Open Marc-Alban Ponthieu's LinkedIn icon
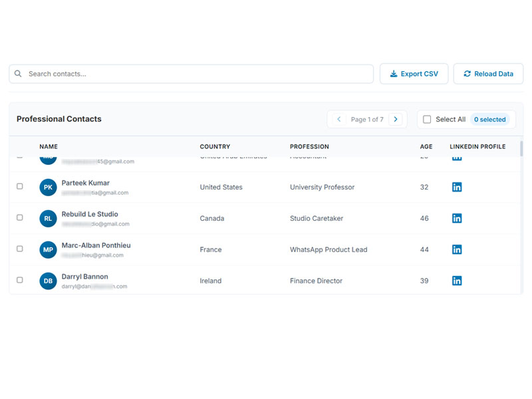This screenshot has height=399, width=532. click(x=457, y=249)
